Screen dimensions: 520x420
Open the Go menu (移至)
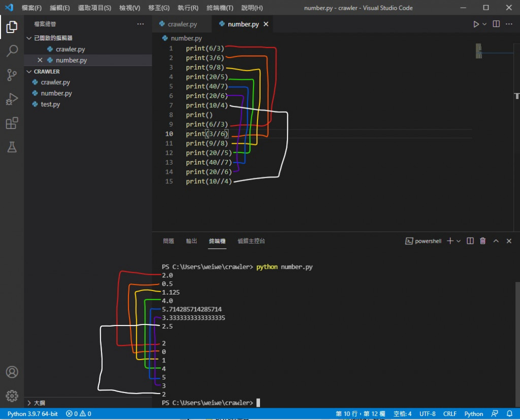(x=159, y=8)
